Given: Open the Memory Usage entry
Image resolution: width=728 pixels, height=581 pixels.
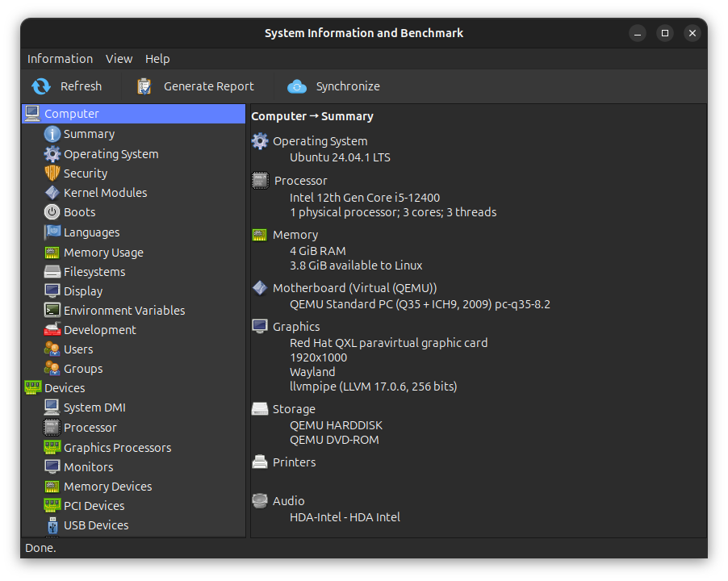Looking at the screenshot, I should (103, 253).
